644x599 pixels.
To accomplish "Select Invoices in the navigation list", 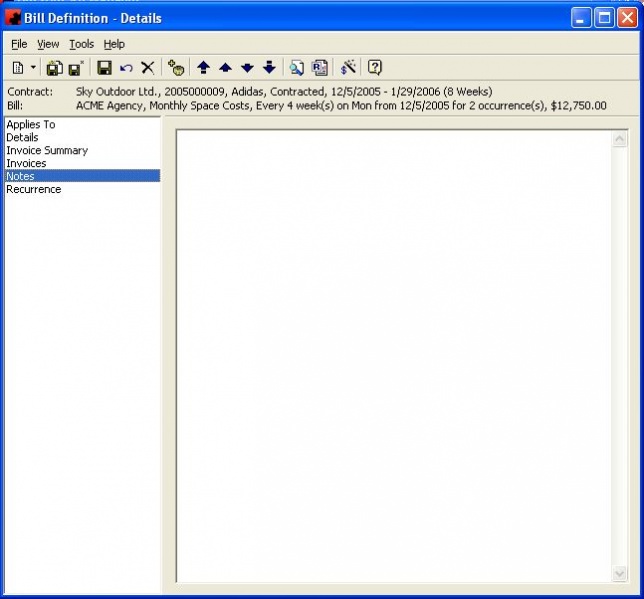I will [x=26, y=163].
